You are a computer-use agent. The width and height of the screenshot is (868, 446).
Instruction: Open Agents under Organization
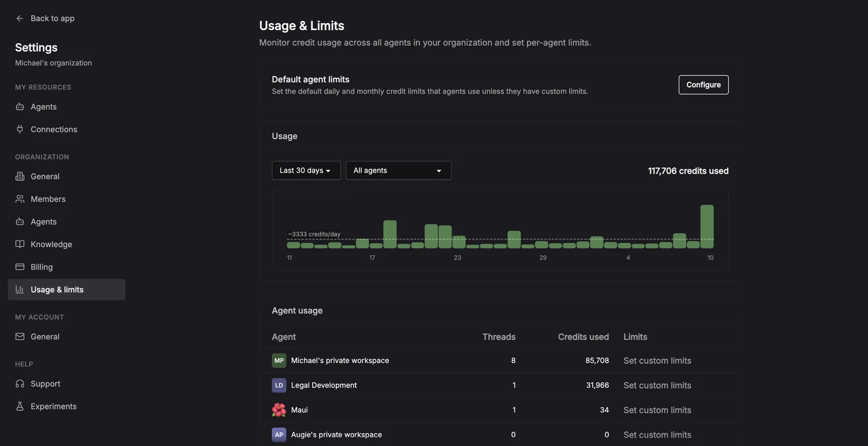tap(66, 222)
